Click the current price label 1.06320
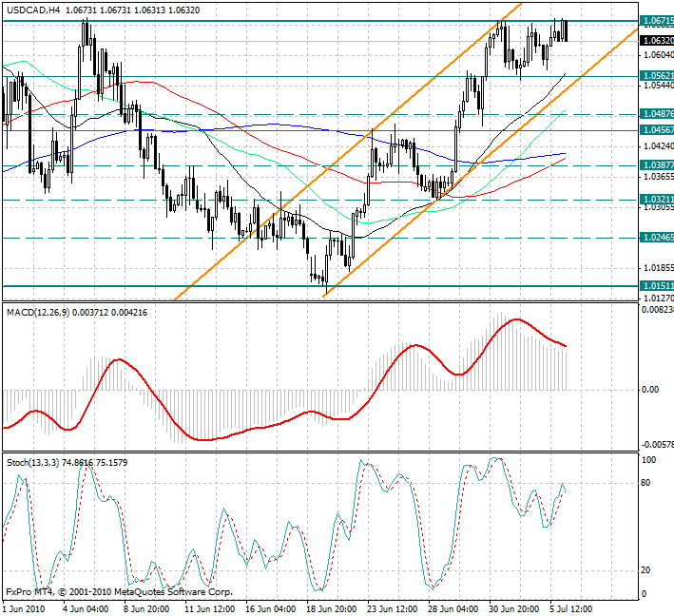Screen dimensions: 674x616 click(657, 41)
